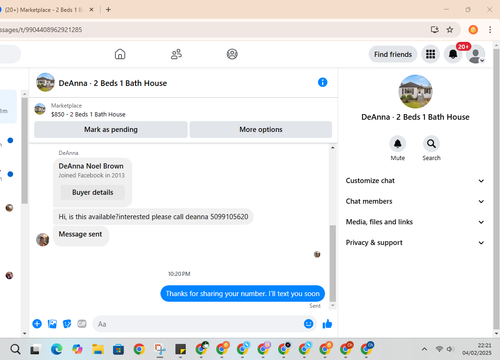Open the listing thumbnail in chat header
Viewport: 500px width, 360px height.
point(45,82)
